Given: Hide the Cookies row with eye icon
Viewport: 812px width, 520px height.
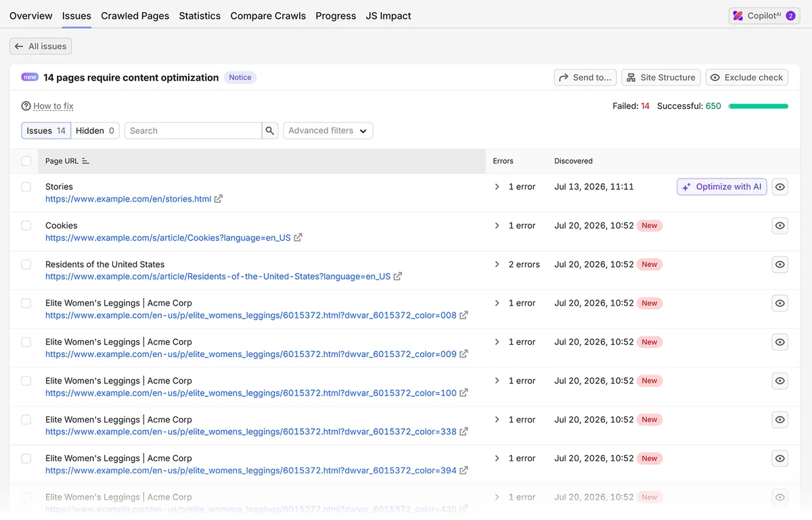Looking at the screenshot, I should click(780, 226).
